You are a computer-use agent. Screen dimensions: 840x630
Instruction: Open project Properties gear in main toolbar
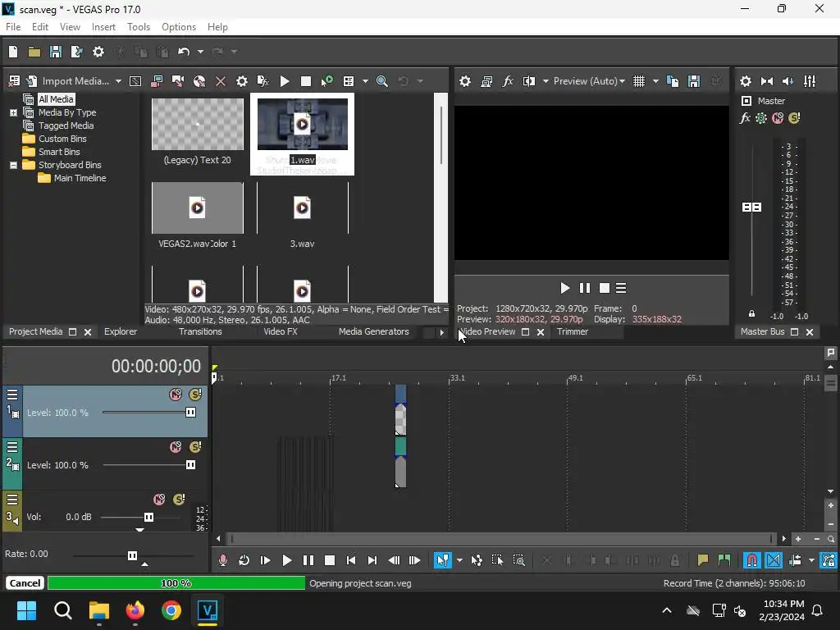(98, 52)
